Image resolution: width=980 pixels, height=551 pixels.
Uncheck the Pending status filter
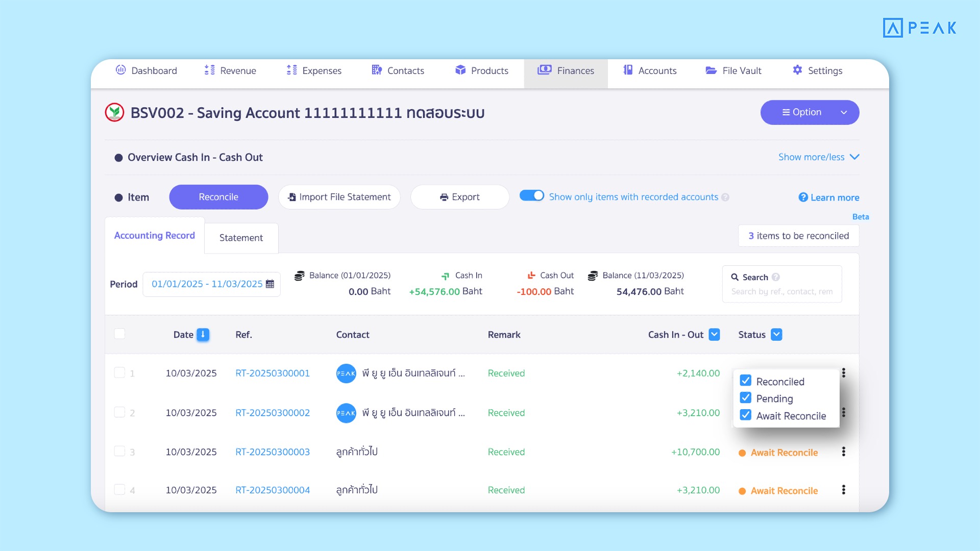[x=745, y=398]
